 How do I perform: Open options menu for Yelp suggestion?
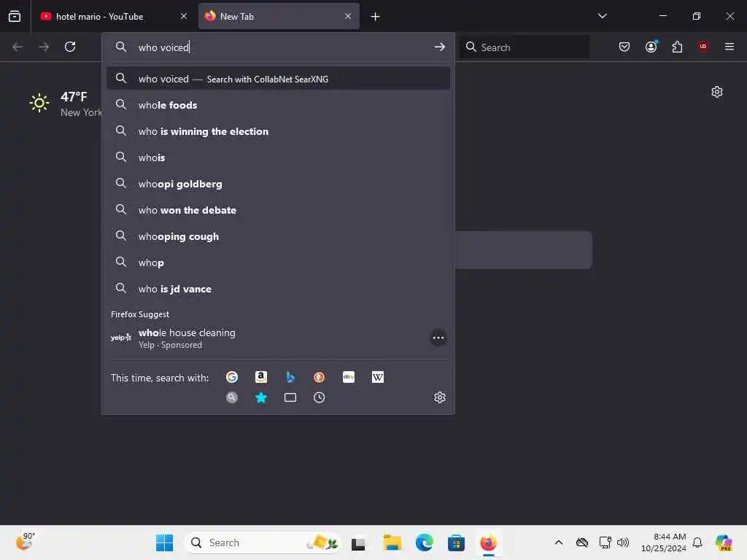[438, 338]
